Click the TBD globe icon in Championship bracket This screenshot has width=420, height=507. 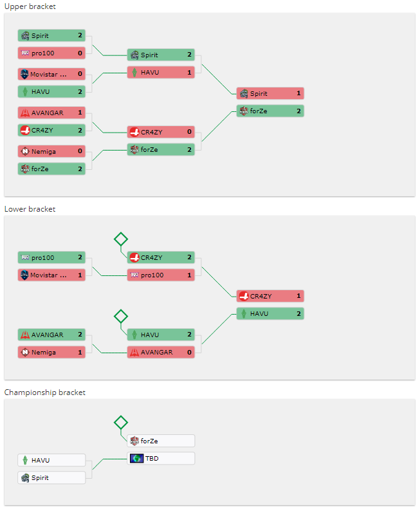pyautogui.click(x=137, y=458)
